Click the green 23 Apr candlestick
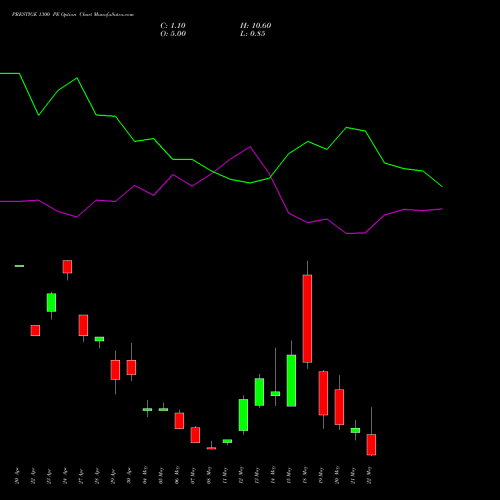Image resolution: width=500 pixels, height=500 pixels. 51,302
